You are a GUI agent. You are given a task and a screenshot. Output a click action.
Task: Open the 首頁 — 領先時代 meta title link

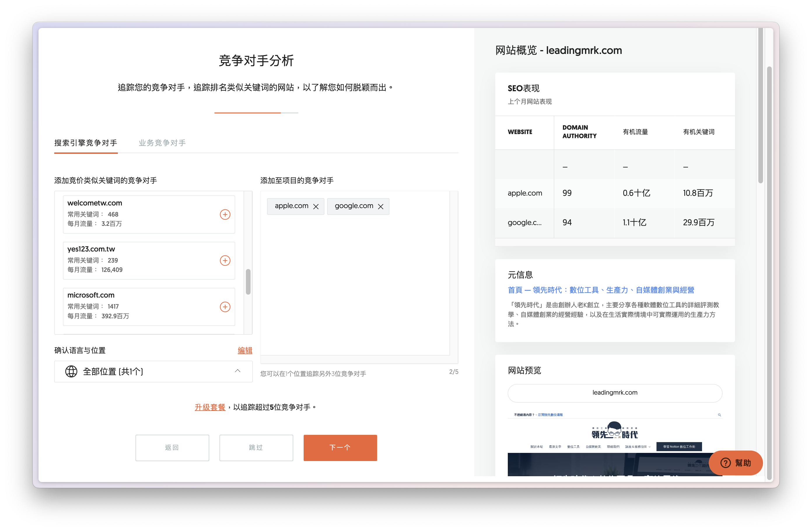click(x=601, y=290)
